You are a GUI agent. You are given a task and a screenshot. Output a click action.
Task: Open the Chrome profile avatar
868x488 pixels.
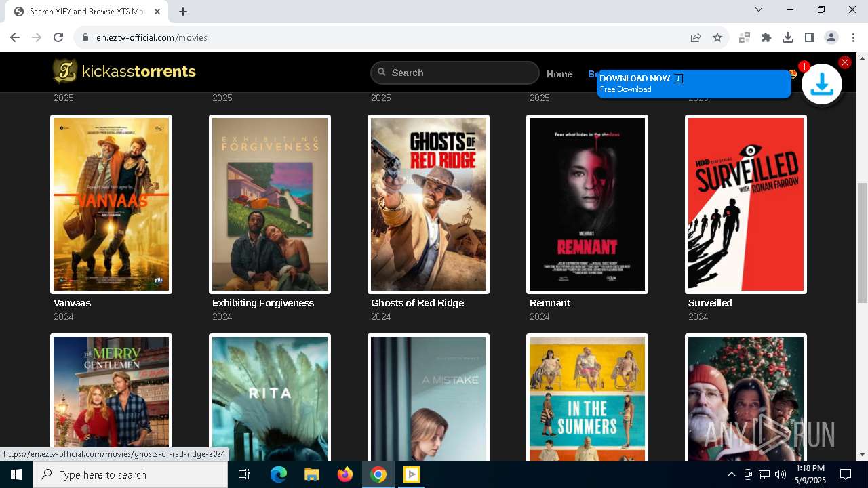[831, 37]
